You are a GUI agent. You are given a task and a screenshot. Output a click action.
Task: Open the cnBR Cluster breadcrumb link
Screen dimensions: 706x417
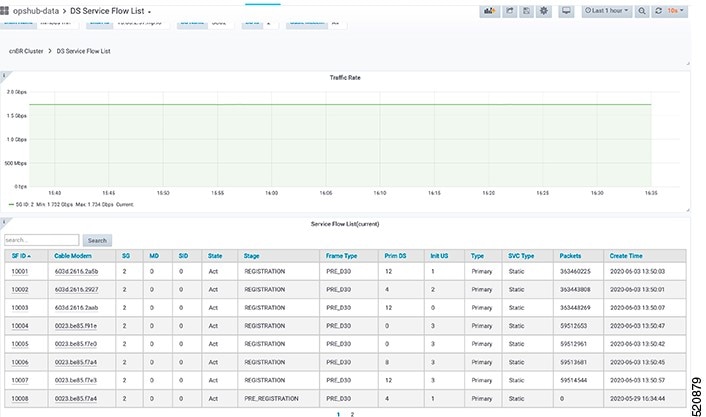pos(26,51)
